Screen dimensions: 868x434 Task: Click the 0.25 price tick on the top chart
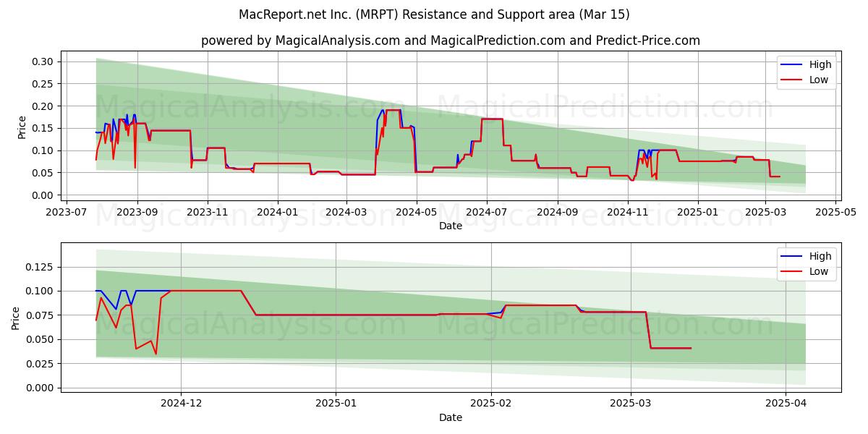43,84
